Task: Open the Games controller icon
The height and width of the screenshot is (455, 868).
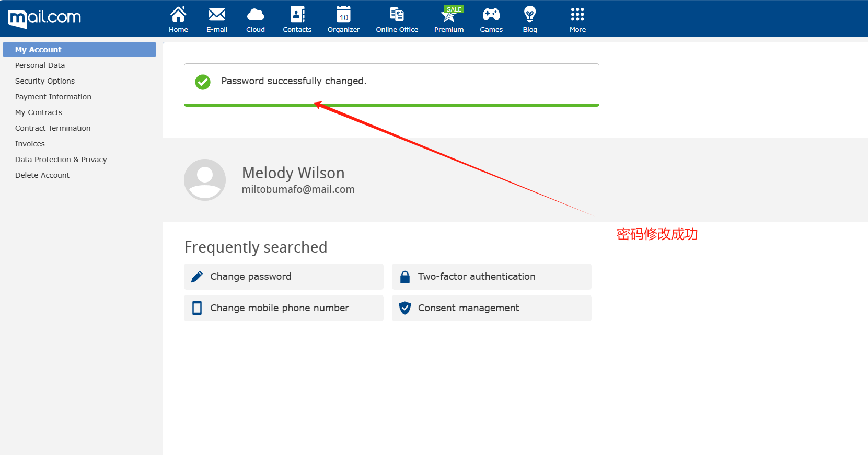Action: tap(491, 15)
